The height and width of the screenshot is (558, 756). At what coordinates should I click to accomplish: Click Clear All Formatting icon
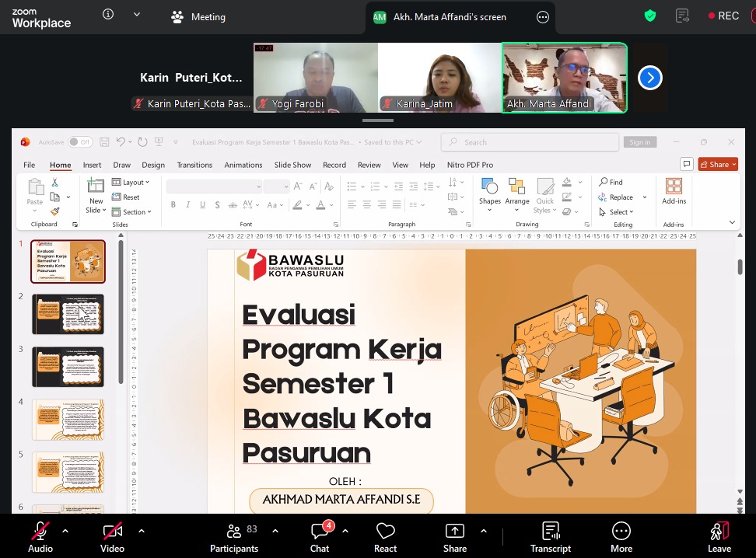[329, 186]
